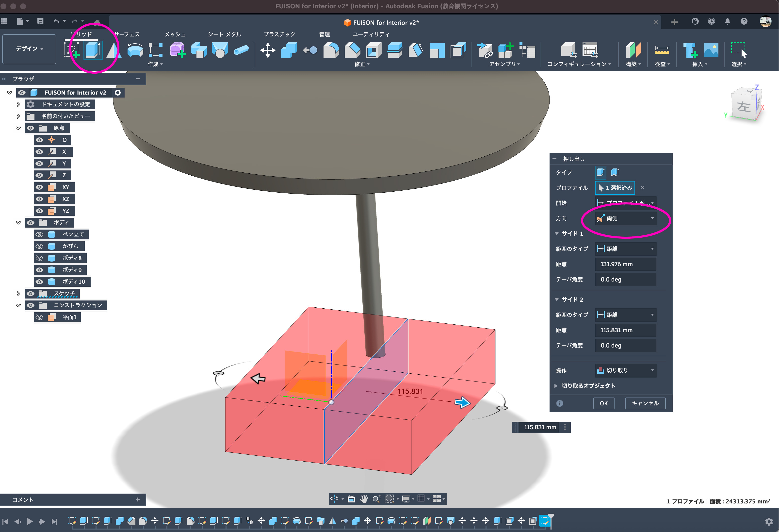
Task: Open the シート メタル tab
Action: pyautogui.click(x=224, y=34)
